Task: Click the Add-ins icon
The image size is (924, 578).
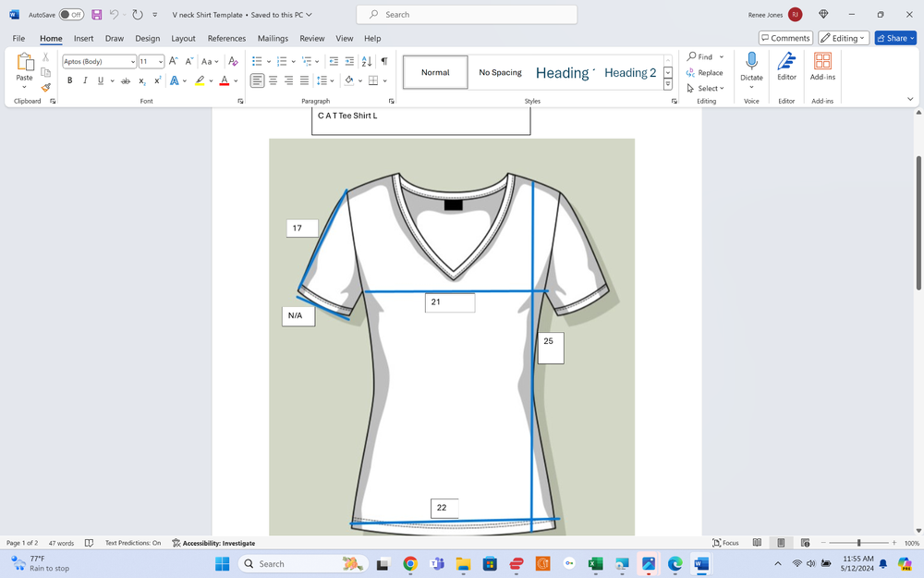Action: pos(822,67)
